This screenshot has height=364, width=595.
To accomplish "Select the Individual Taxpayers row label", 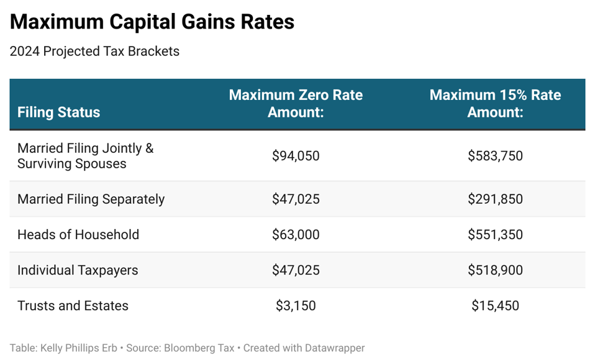I will click(x=78, y=270).
